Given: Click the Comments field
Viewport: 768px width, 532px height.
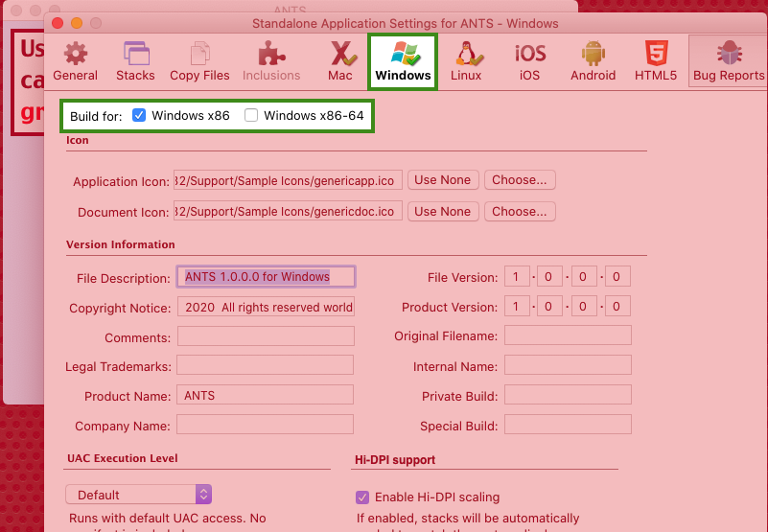Looking at the screenshot, I should pos(266,336).
